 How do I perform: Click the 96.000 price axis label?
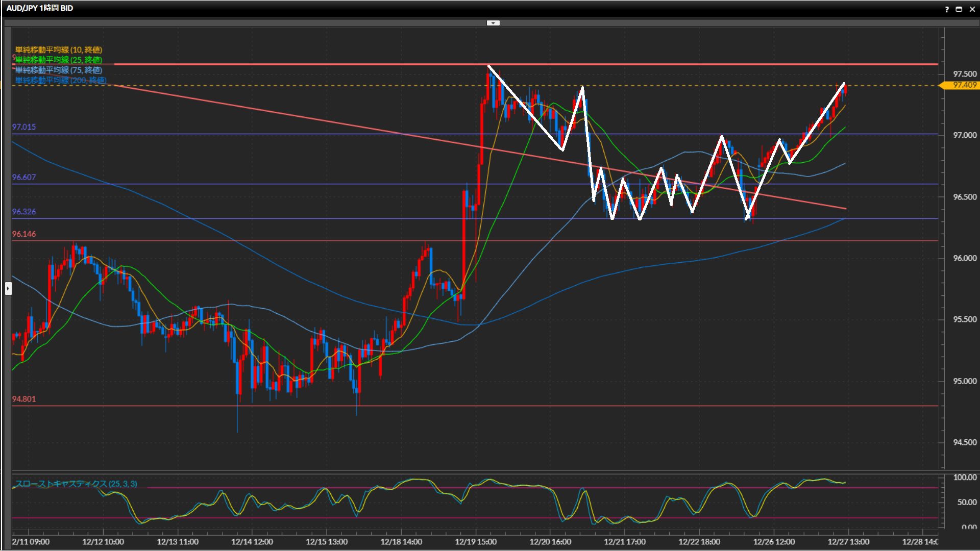[x=964, y=258]
